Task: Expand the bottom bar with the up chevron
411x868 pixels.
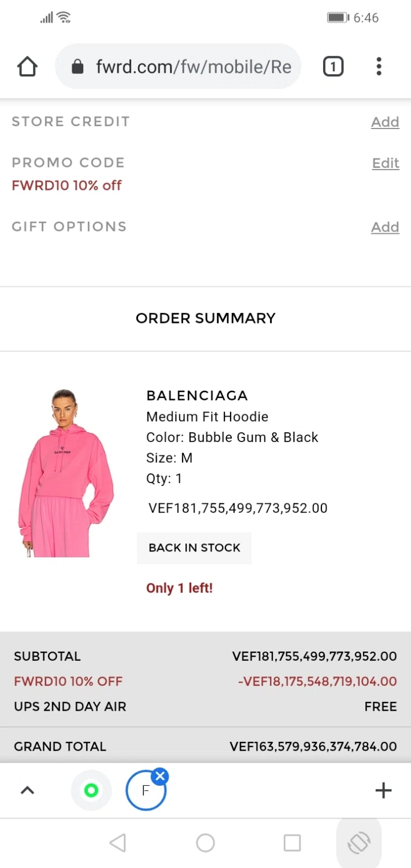Action: tap(27, 790)
